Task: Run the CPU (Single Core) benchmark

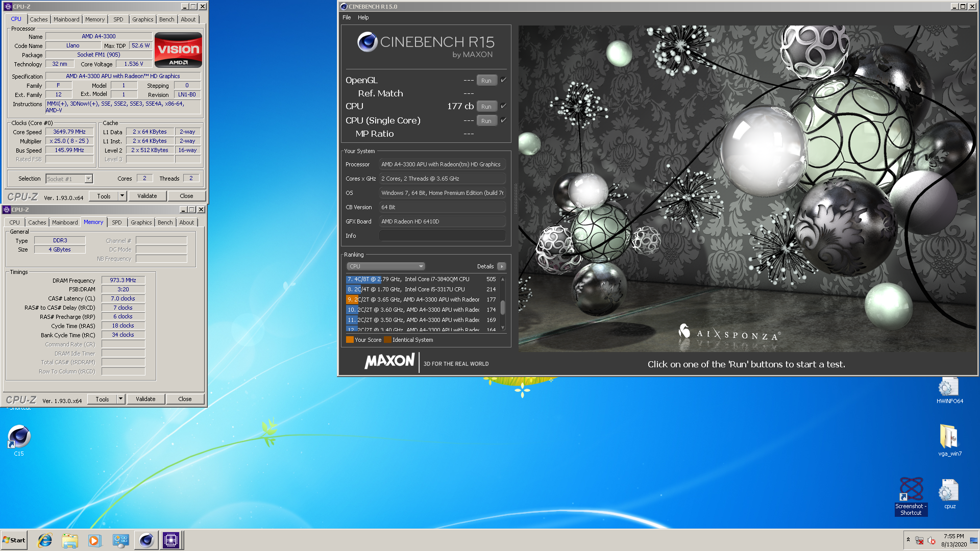Action: point(486,121)
